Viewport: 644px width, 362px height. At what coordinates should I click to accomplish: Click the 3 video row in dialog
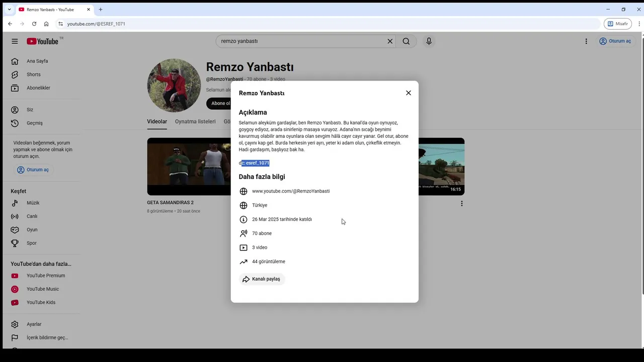click(x=260, y=247)
